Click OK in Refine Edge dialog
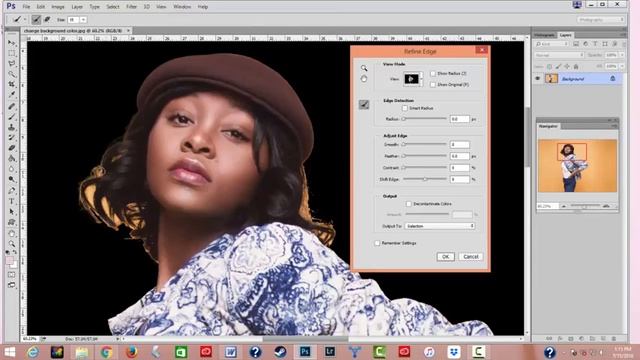This screenshot has height=360, width=640. (x=445, y=256)
